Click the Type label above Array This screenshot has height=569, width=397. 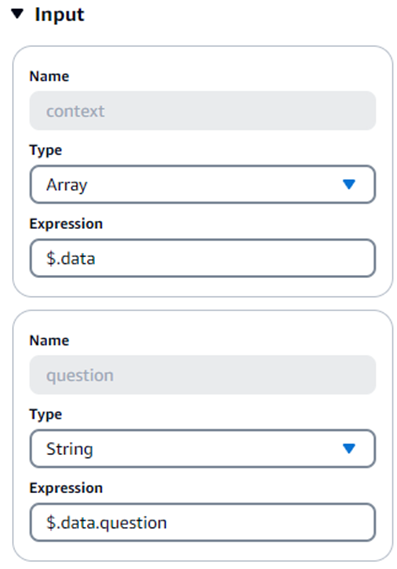(x=45, y=150)
